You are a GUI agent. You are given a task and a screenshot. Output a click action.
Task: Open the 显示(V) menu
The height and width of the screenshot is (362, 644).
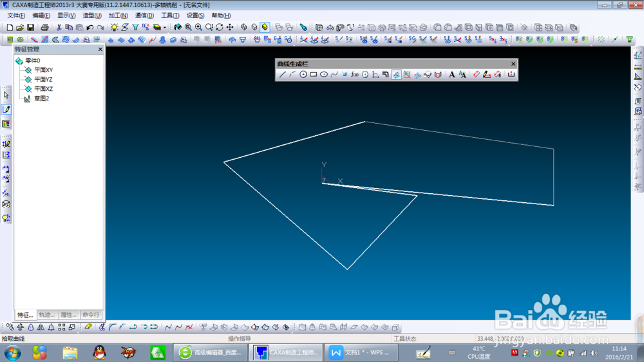[66, 15]
